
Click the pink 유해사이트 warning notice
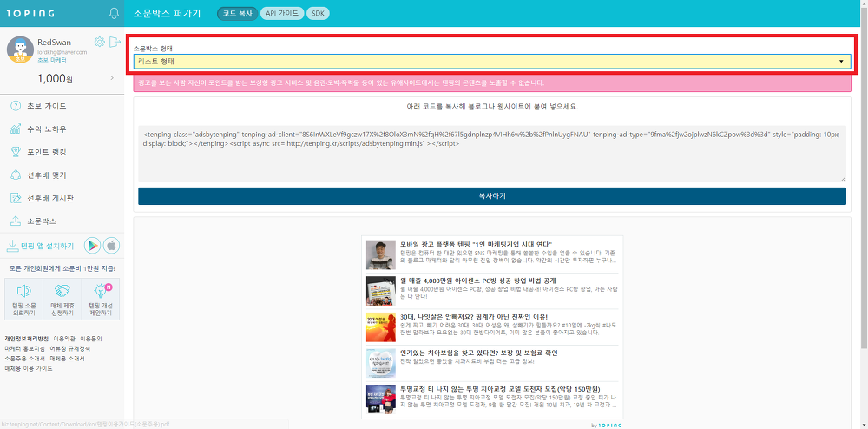tap(492, 83)
